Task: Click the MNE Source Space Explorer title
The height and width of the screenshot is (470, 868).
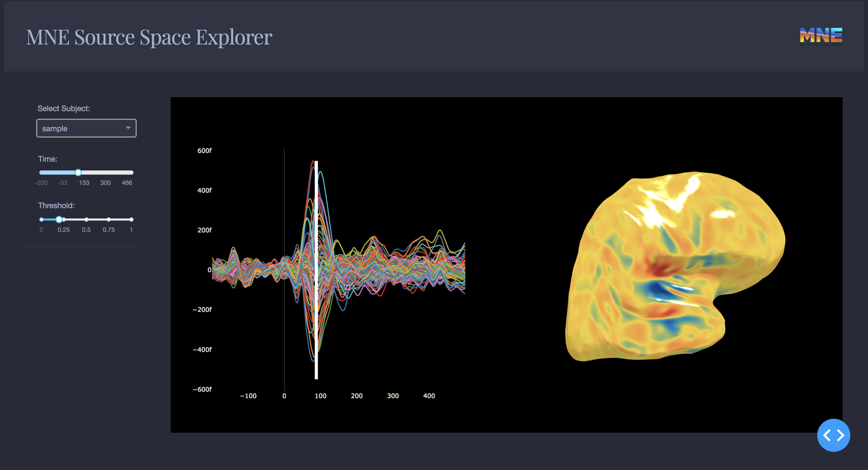Action: pos(149,37)
